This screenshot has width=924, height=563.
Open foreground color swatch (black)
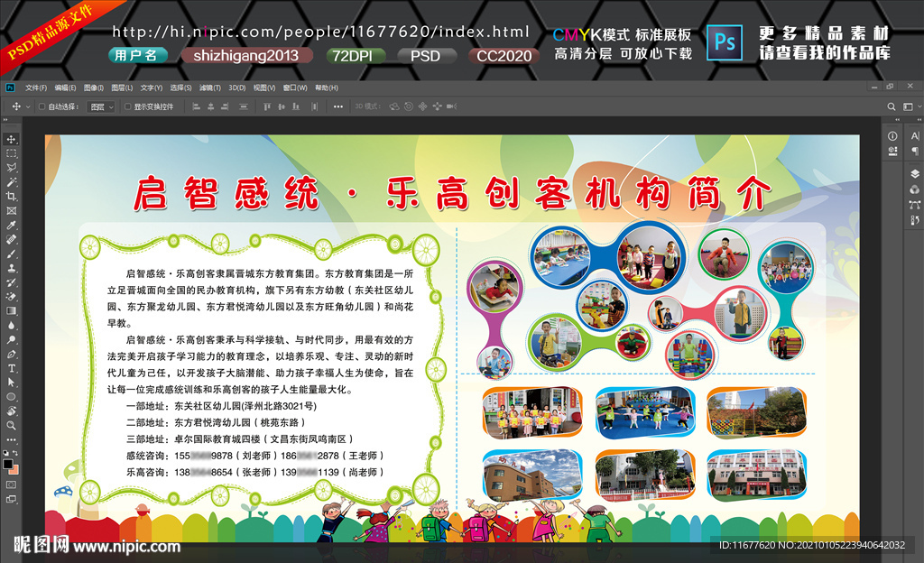pyautogui.click(x=7, y=464)
